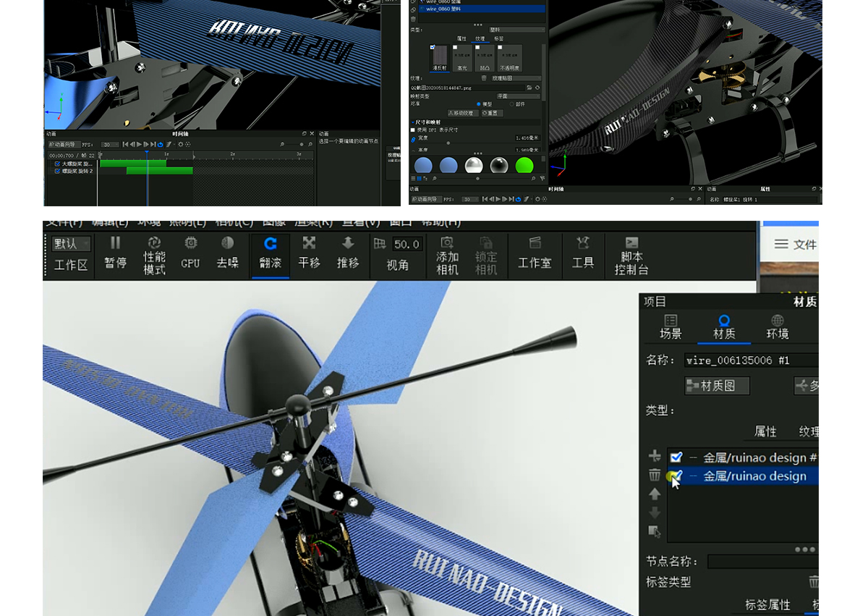
Task: Click the 重置 reset texture button
Action: (x=492, y=113)
